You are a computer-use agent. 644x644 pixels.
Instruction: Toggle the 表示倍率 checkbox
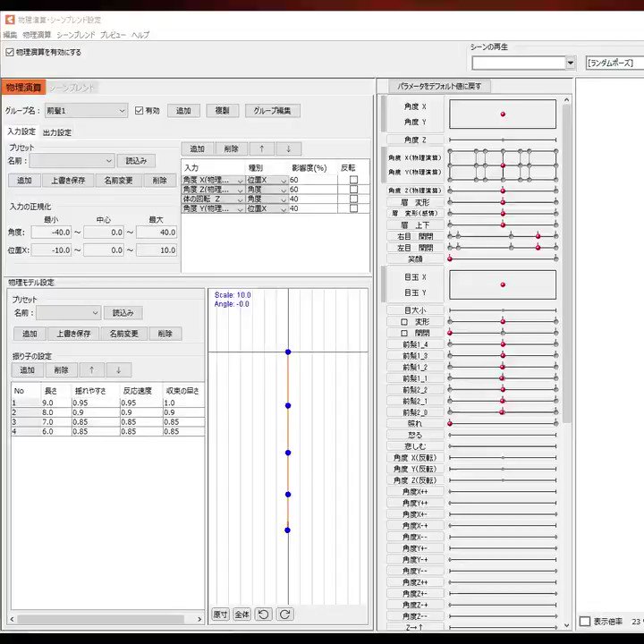(x=584, y=622)
